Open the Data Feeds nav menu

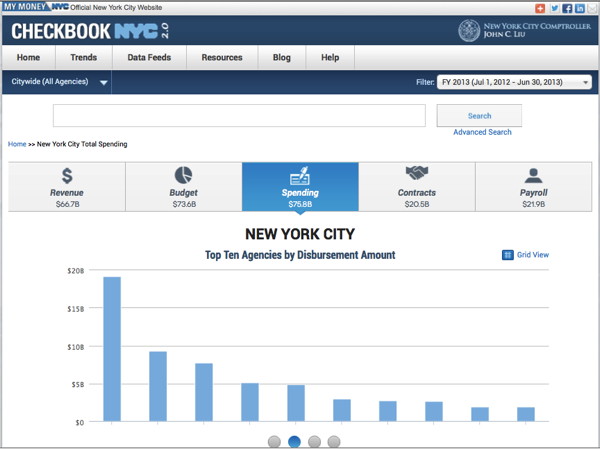(x=149, y=57)
